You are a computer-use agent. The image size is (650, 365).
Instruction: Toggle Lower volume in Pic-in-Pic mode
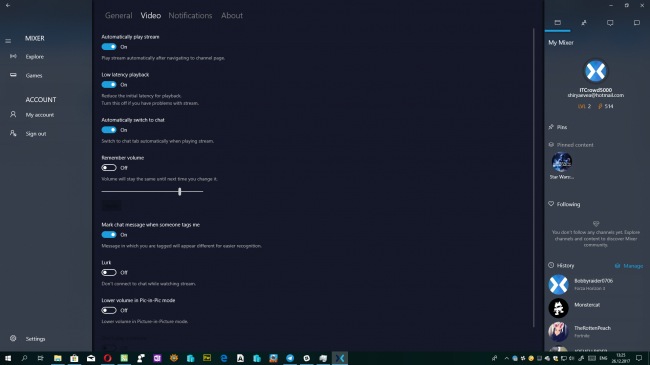[109, 310]
